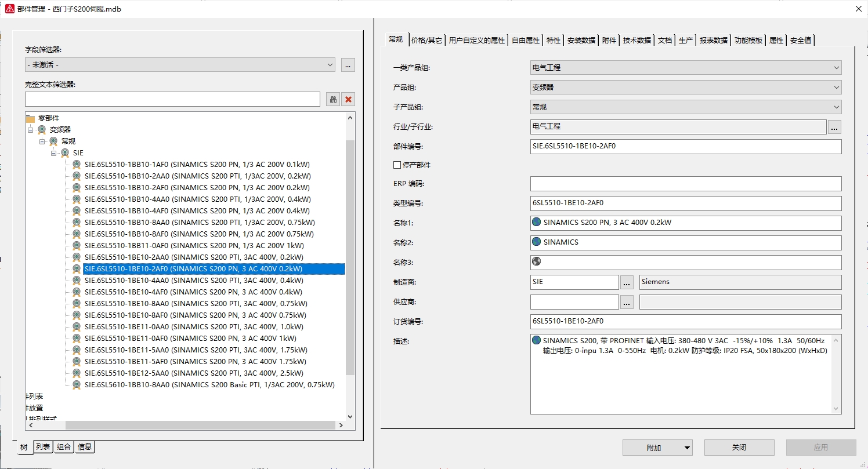Click the 关闭 button
This screenshot has height=469, width=868.
(x=739, y=448)
